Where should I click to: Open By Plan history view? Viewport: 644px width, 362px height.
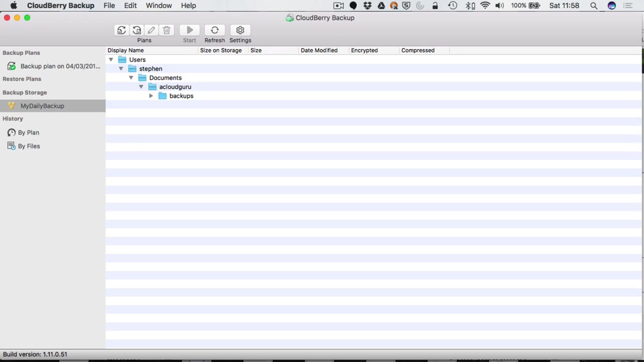click(29, 133)
